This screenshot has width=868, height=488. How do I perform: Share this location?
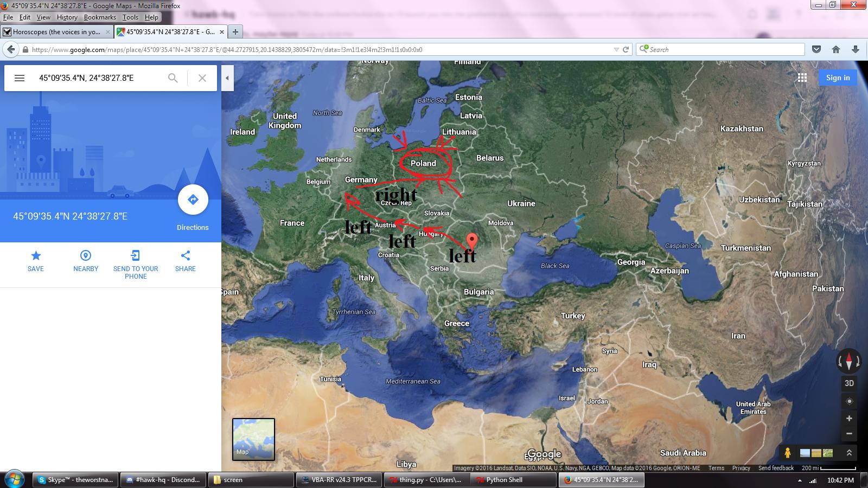click(x=186, y=260)
